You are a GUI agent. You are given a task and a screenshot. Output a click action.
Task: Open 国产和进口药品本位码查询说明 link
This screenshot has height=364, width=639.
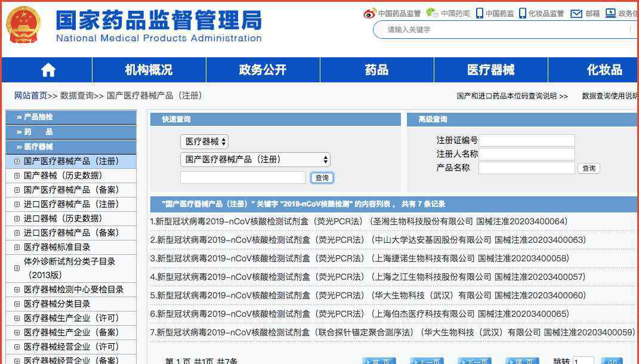coord(512,96)
